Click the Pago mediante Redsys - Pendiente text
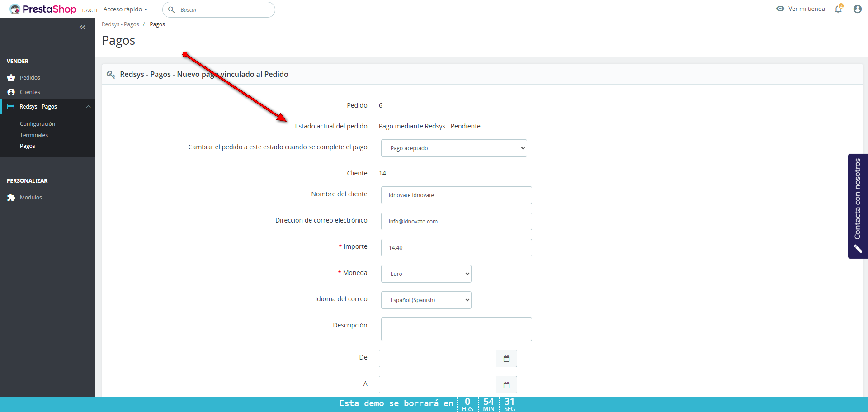This screenshot has width=868, height=412. [429, 126]
